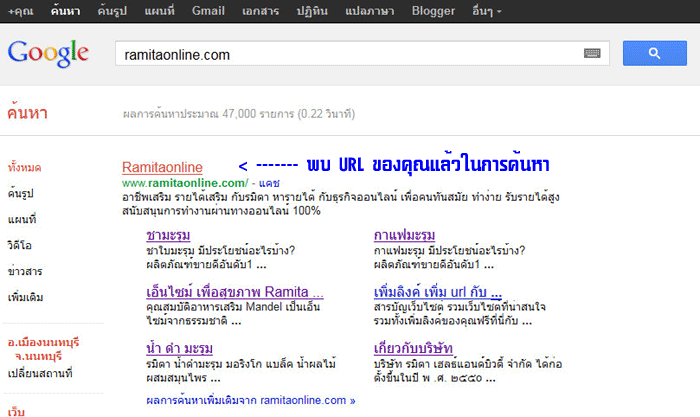This screenshot has width=700, height=417.
Task: Open ปฏิทิน in the top bar
Action: click(x=312, y=11)
